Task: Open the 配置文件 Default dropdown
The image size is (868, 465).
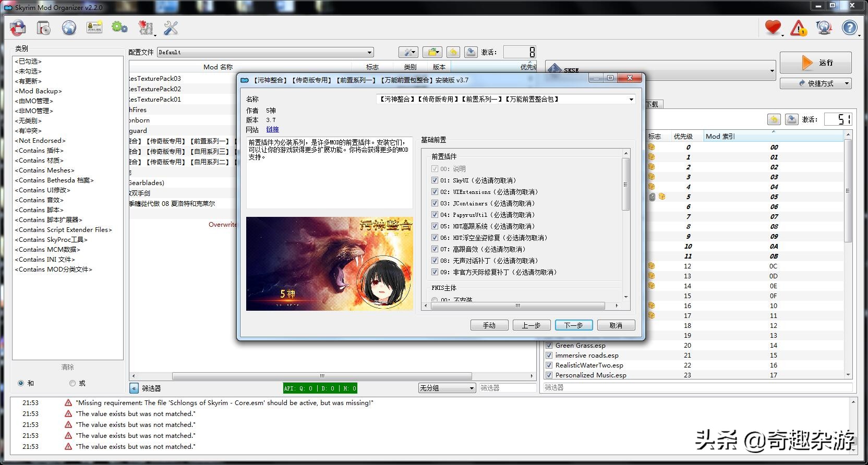Action: (x=266, y=52)
